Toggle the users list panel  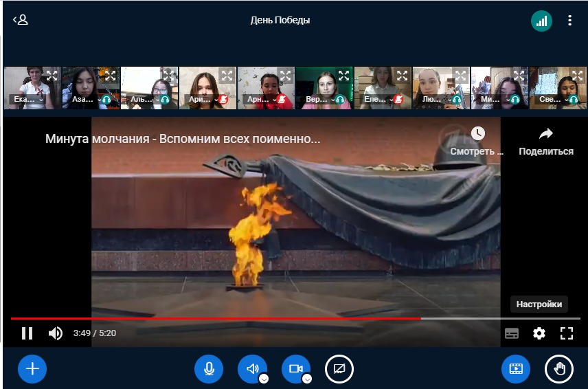[20, 20]
